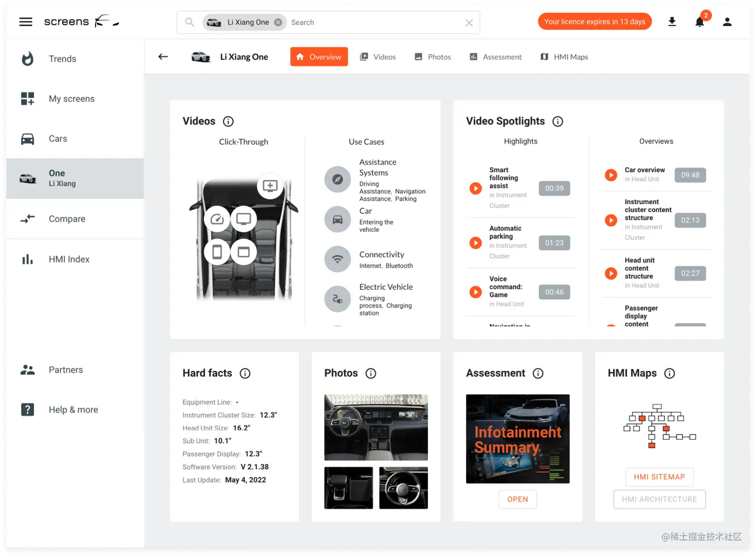
Task: Show info for Video Spotlights
Action: [557, 122]
